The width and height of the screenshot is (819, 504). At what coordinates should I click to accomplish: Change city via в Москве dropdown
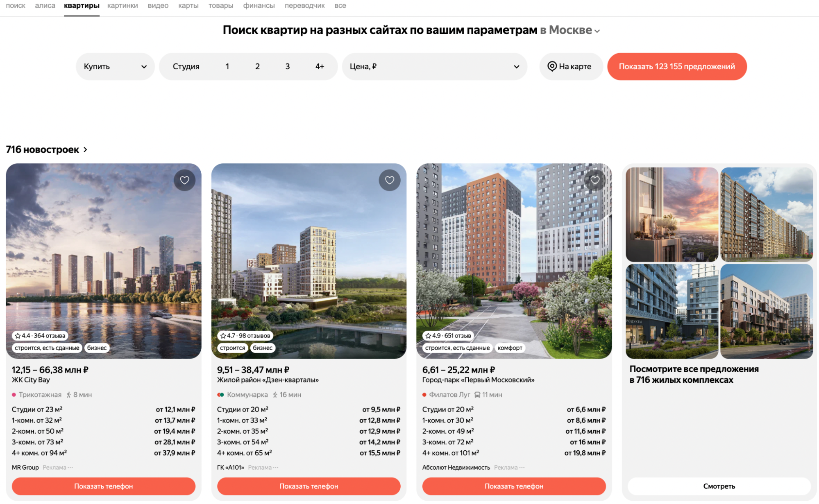(570, 30)
